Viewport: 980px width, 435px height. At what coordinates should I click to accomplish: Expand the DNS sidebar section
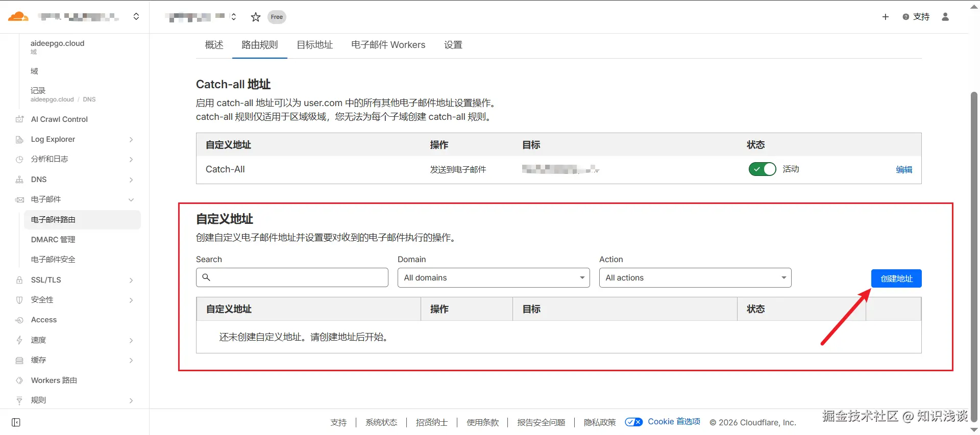pyautogui.click(x=131, y=180)
